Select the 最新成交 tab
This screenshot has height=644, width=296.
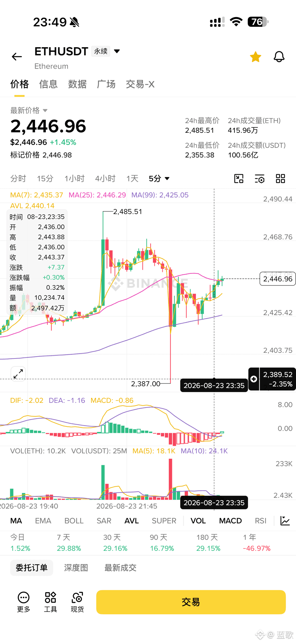pos(120,568)
